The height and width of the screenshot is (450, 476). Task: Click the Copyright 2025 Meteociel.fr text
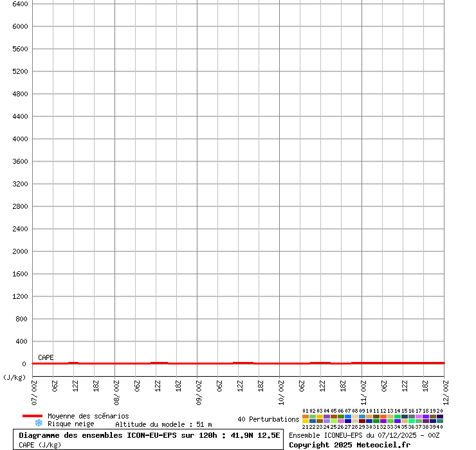tap(349, 444)
